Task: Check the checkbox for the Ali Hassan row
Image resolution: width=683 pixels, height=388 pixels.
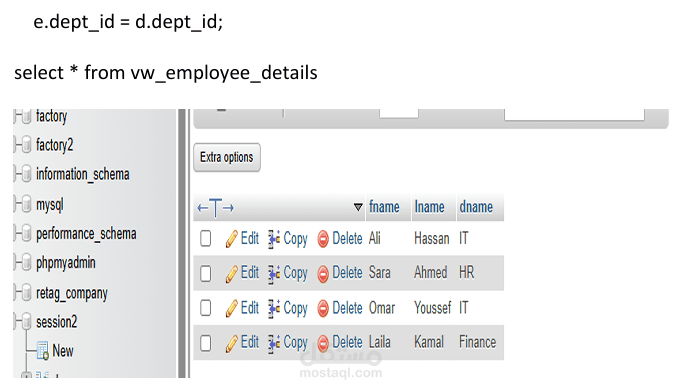Action: tap(206, 239)
